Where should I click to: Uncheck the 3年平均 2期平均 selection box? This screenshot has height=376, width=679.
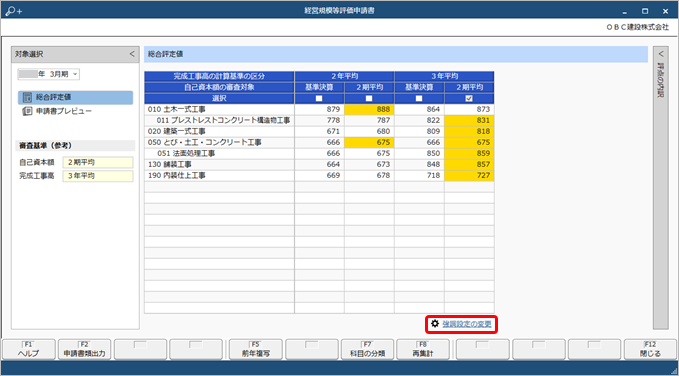click(469, 98)
